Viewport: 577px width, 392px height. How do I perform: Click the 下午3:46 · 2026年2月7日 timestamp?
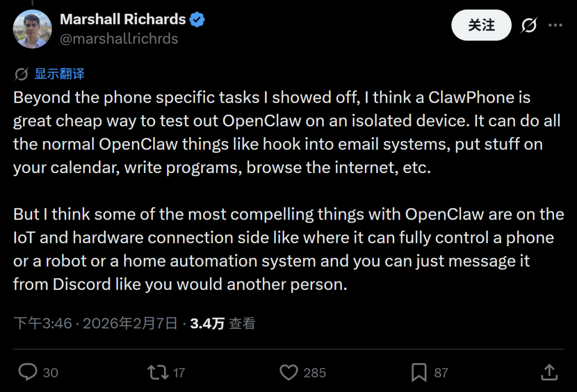(95, 323)
